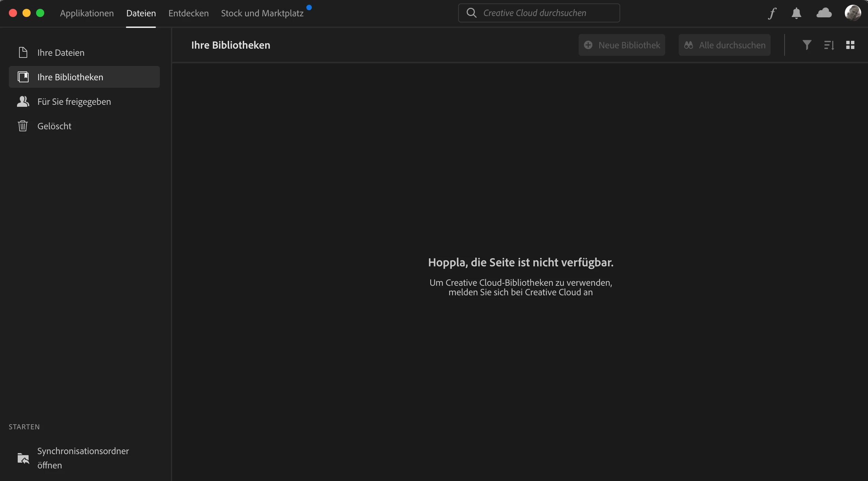Open the sort order icon
The height and width of the screenshot is (481, 868).
point(829,45)
